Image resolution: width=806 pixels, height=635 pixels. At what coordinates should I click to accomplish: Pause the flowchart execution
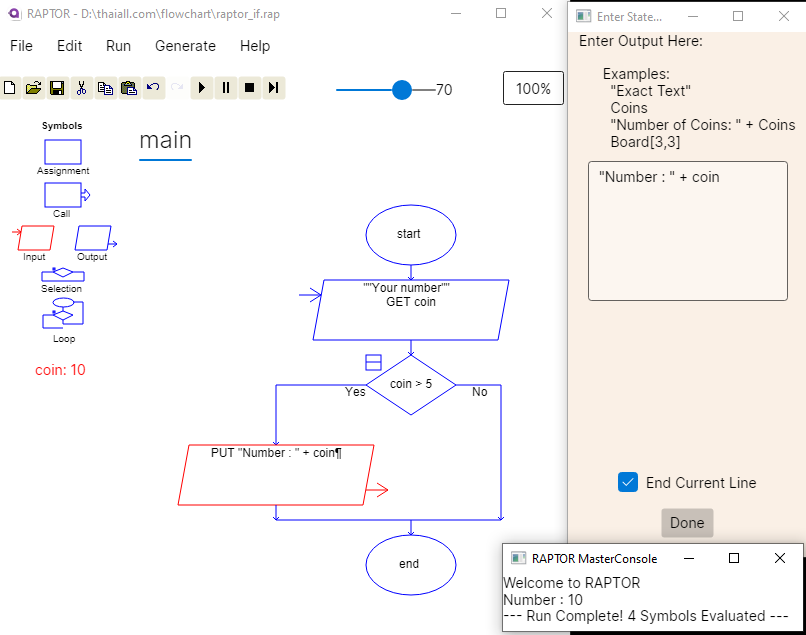[x=226, y=88]
